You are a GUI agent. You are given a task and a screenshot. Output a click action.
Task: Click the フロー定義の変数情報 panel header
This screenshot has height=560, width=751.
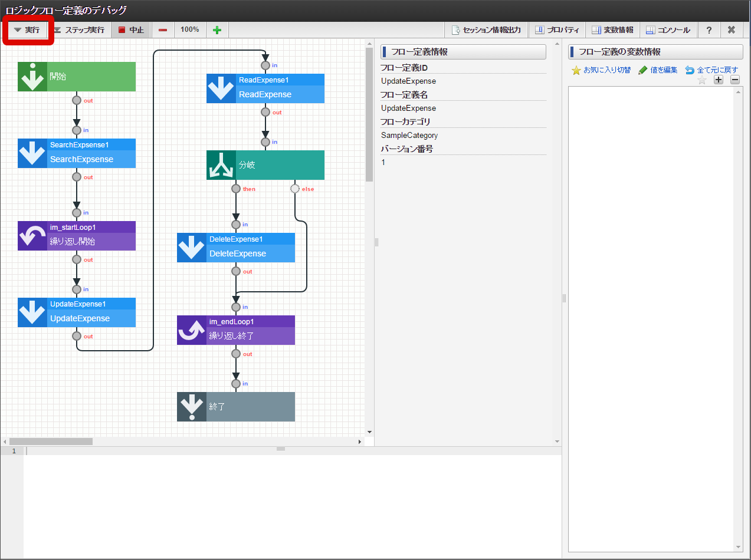coord(655,52)
